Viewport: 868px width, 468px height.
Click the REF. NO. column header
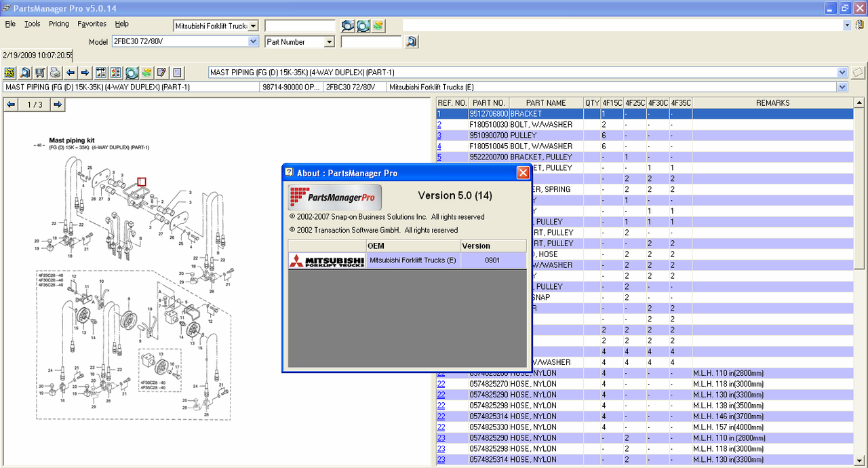[x=452, y=103]
